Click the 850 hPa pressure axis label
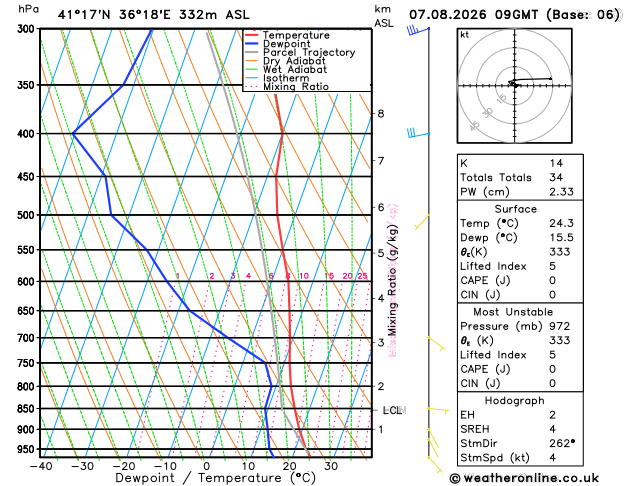The height and width of the screenshot is (486, 629). [26, 409]
